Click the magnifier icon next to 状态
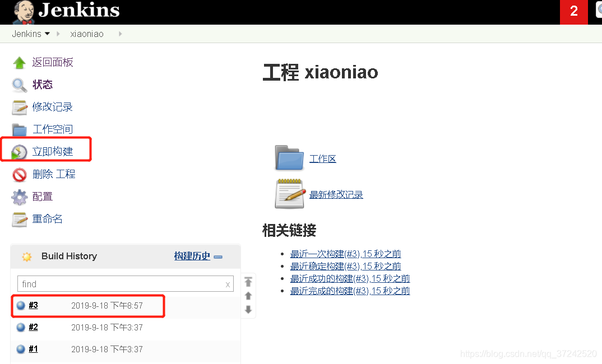This screenshot has width=602, height=364. click(19, 85)
